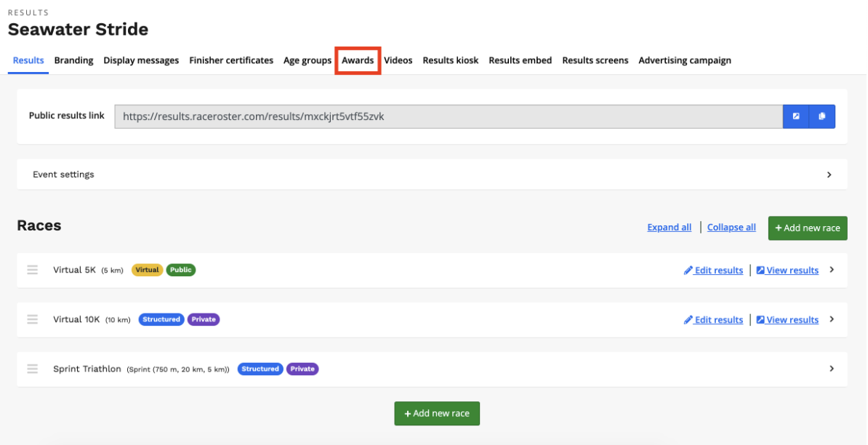Screen dimensions: 868x445
Task: Expand the Virtual 10K race row chevron
Action: [832, 319]
